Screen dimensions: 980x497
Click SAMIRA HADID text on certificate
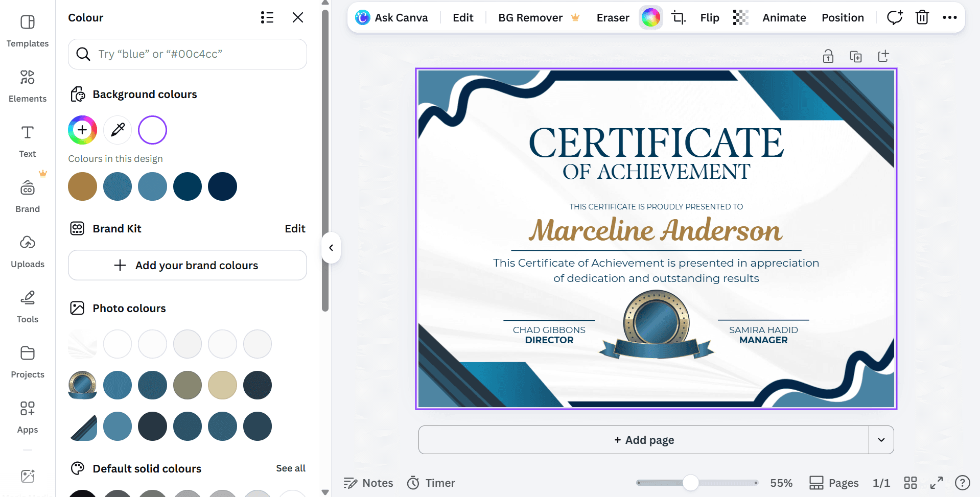(x=763, y=330)
